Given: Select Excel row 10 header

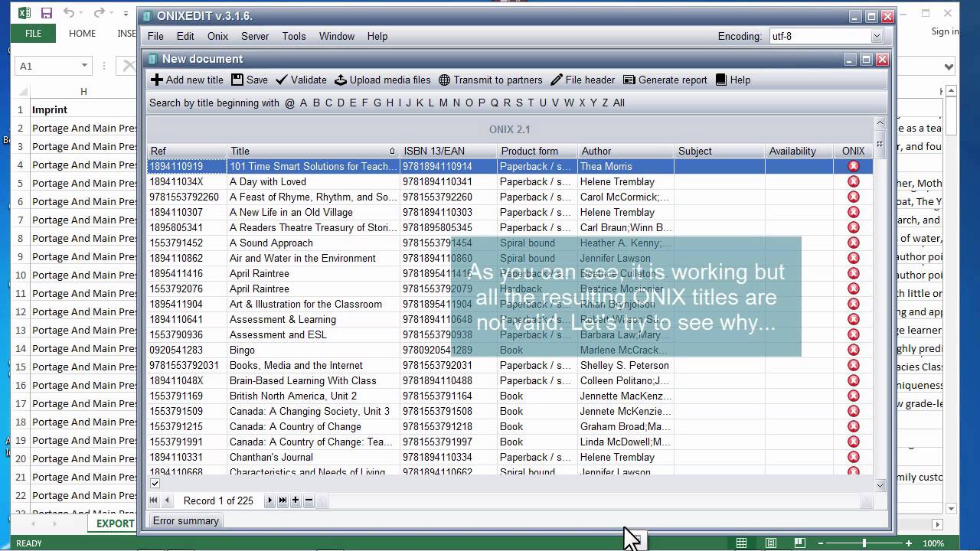Looking at the screenshot, I should (x=20, y=275).
